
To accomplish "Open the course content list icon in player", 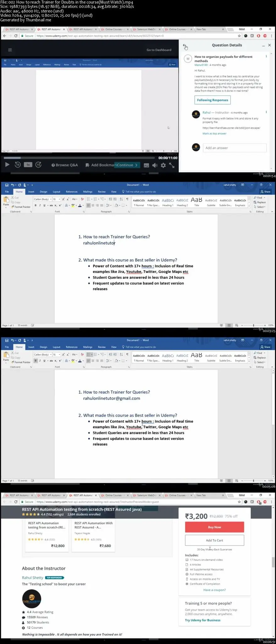I will pyautogui.click(x=10, y=50).
